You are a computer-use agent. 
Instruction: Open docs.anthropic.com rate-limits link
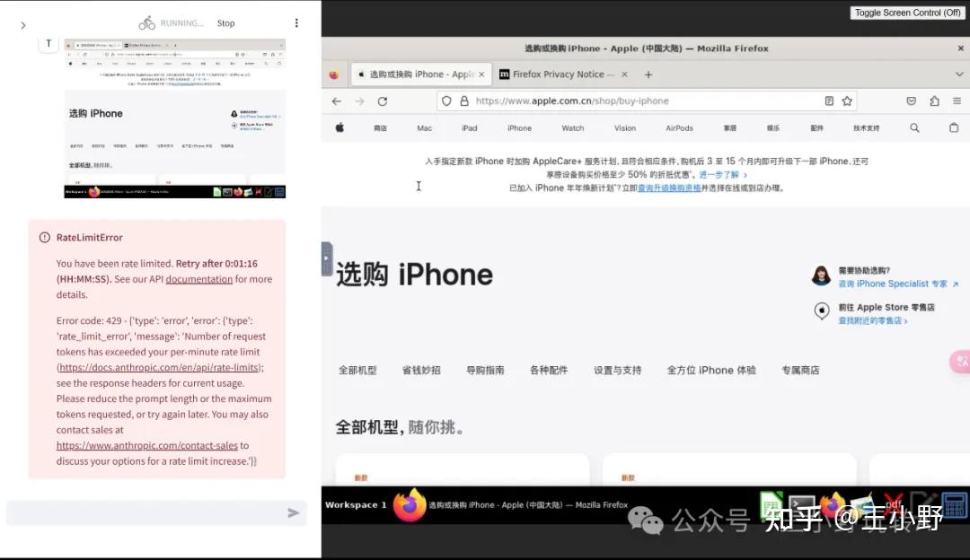point(160,368)
